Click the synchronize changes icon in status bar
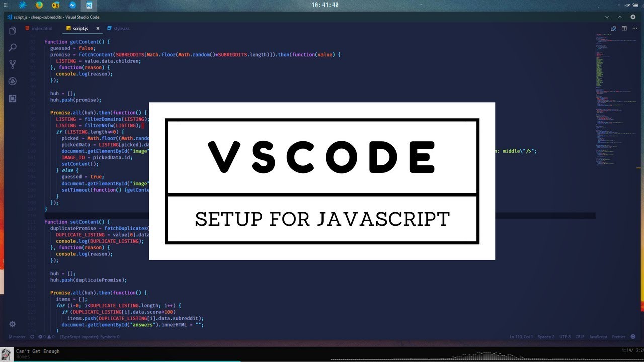 click(32, 337)
